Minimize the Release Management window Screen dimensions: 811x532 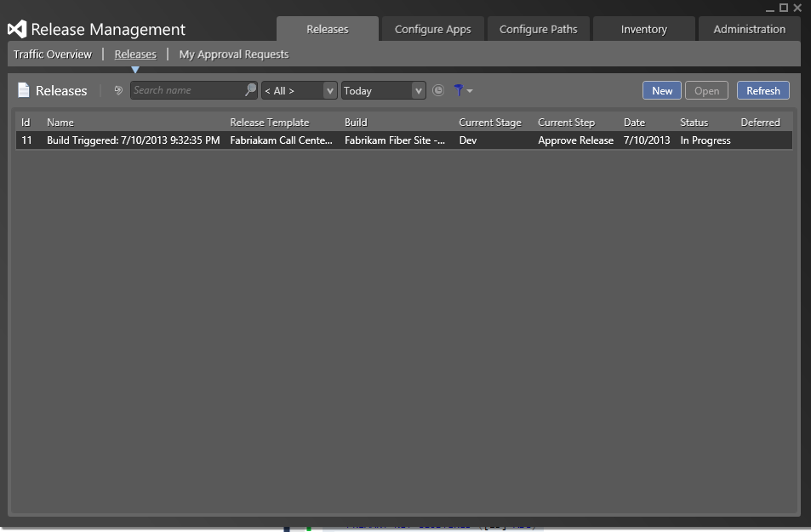pyautogui.click(x=770, y=9)
